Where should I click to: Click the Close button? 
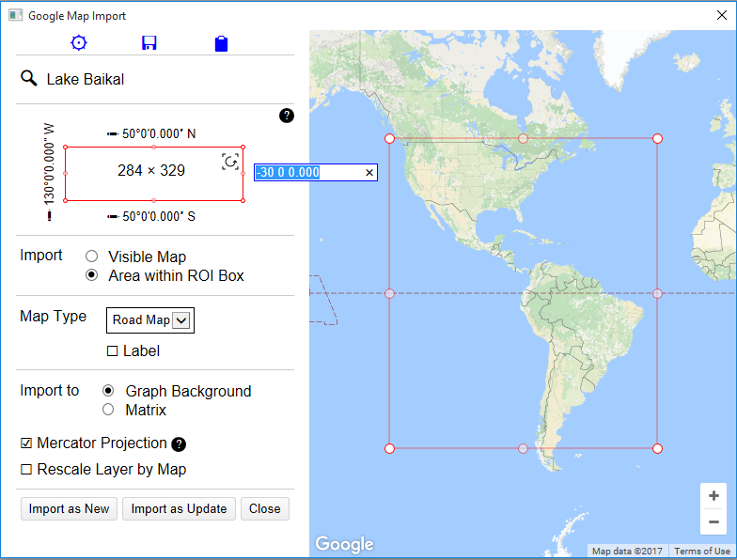265,509
